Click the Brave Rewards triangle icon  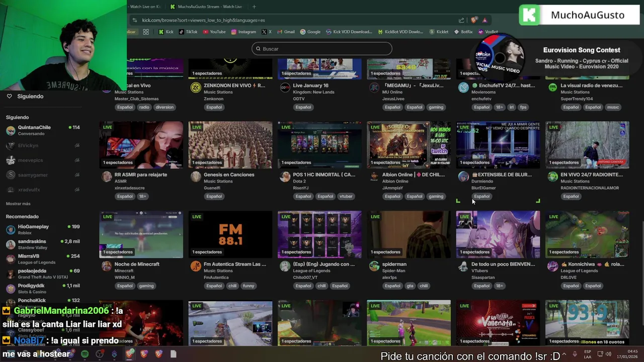point(485,20)
